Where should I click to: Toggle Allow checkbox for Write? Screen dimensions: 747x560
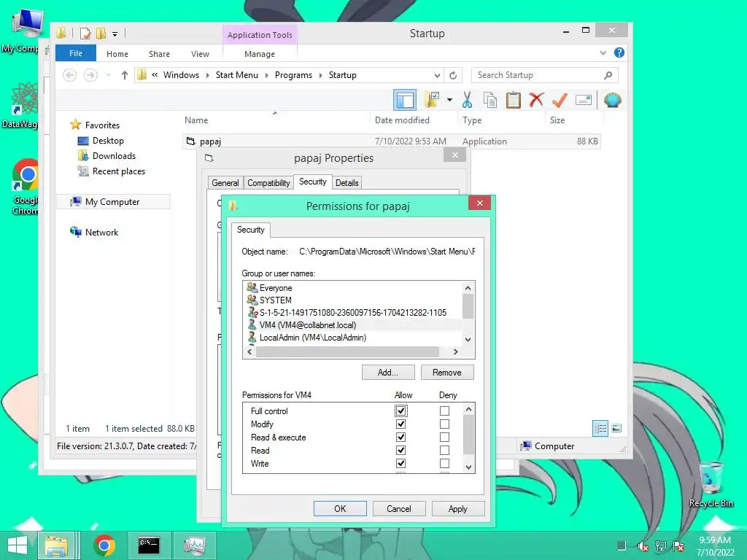pyautogui.click(x=400, y=463)
